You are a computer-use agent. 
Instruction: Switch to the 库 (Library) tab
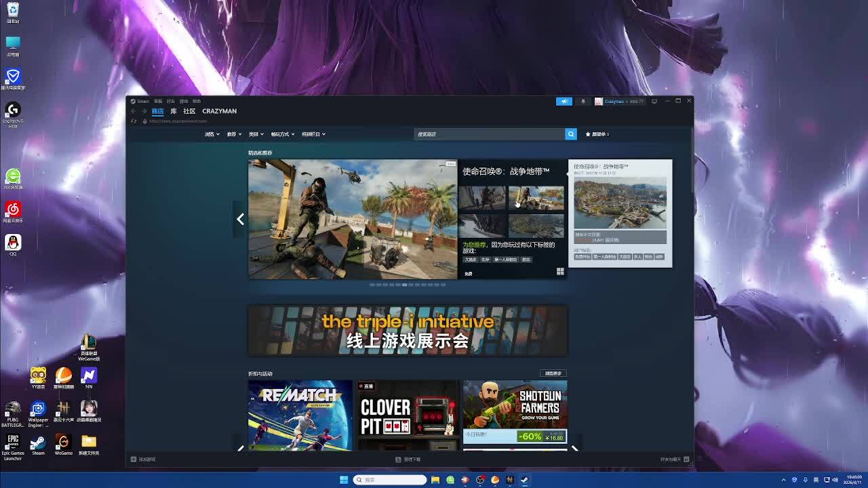(174, 111)
